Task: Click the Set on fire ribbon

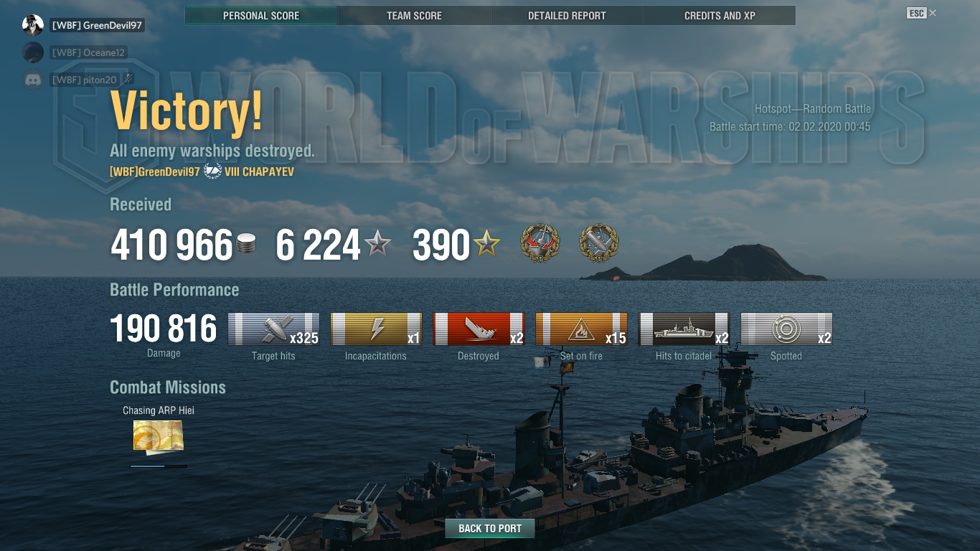Action: 581,329
